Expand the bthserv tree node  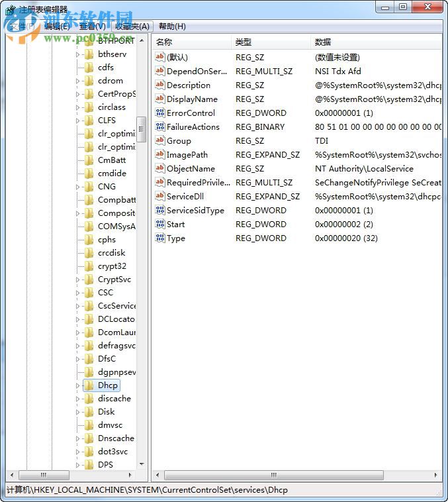point(78,54)
